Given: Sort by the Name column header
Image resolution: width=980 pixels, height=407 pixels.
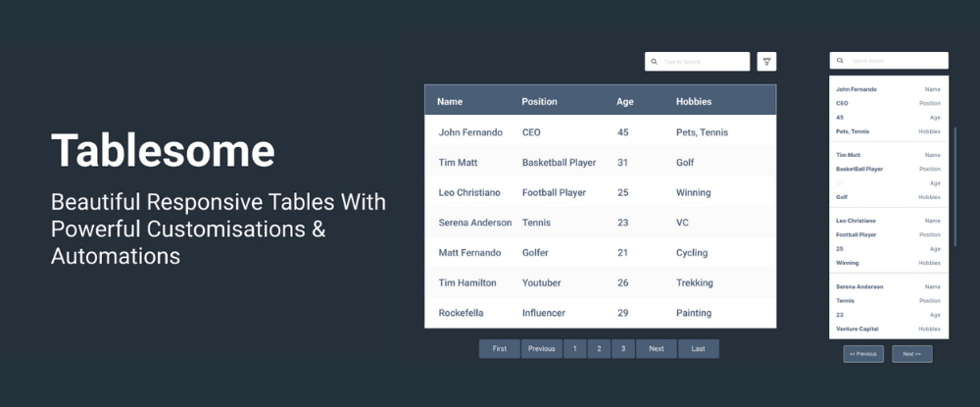Looking at the screenshot, I should 450,101.
